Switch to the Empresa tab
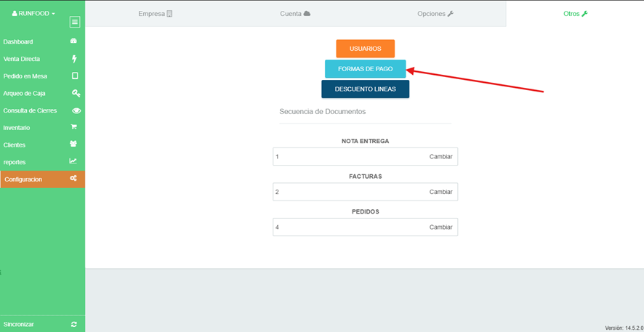644x332 pixels. [x=156, y=14]
